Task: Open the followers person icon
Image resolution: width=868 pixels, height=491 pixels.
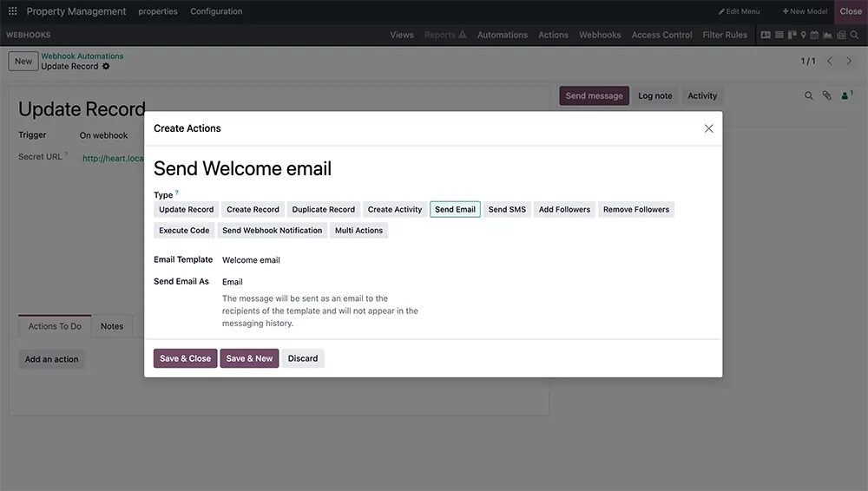Action: pyautogui.click(x=846, y=95)
